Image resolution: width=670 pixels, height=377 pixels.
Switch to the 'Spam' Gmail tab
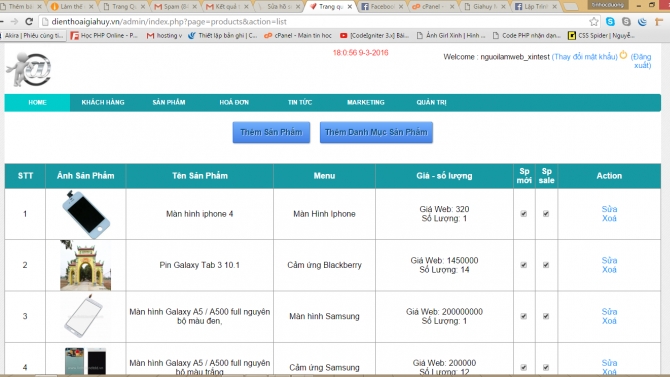[x=174, y=6]
